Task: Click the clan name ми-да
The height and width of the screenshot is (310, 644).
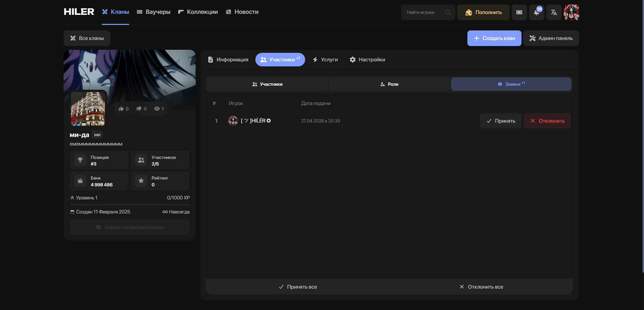Action: pos(79,135)
